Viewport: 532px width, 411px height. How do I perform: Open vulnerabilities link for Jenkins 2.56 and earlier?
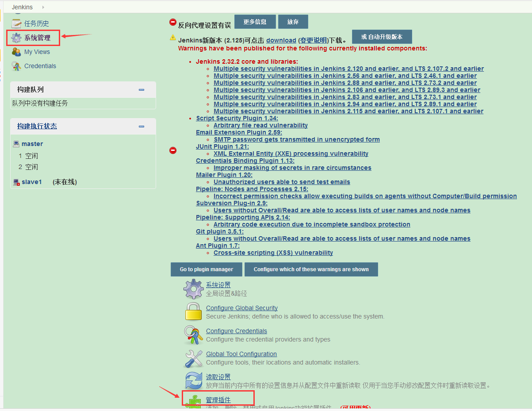(345, 76)
